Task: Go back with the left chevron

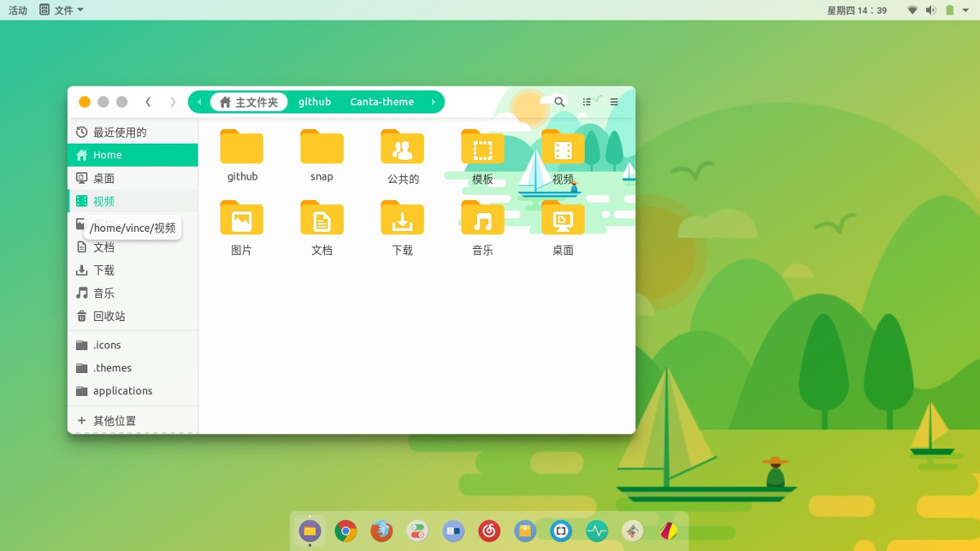Action: click(x=148, y=102)
